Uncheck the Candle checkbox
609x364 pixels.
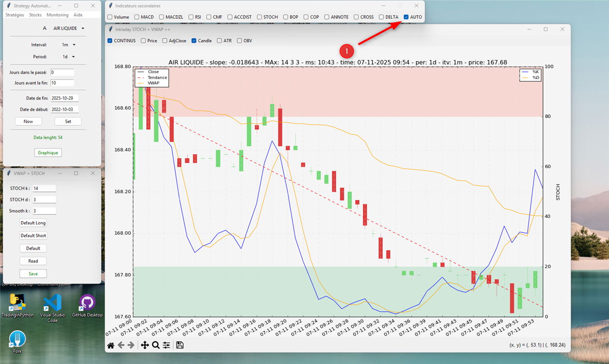[194, 41]
